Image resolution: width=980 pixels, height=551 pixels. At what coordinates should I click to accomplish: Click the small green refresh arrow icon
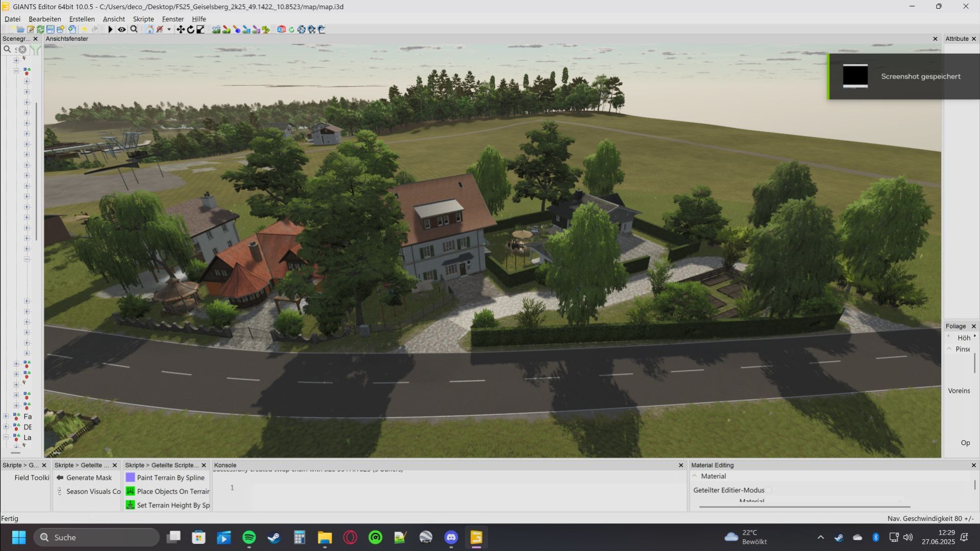coord(291,30)
